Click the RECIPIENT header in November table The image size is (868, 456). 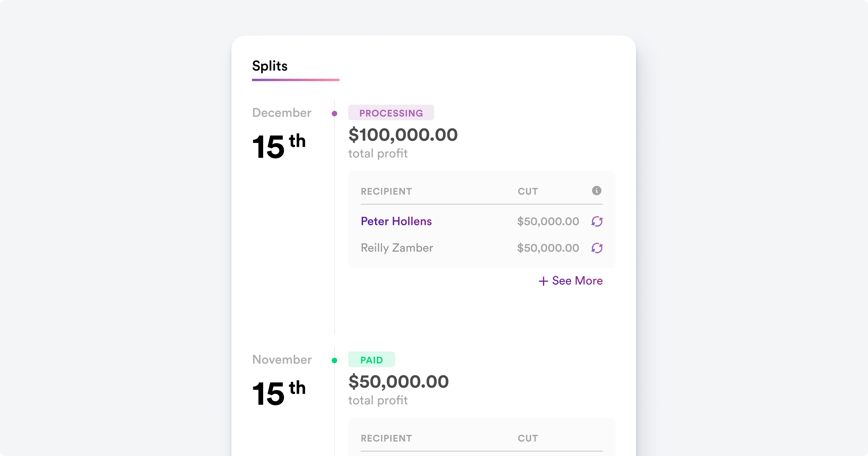386,438
